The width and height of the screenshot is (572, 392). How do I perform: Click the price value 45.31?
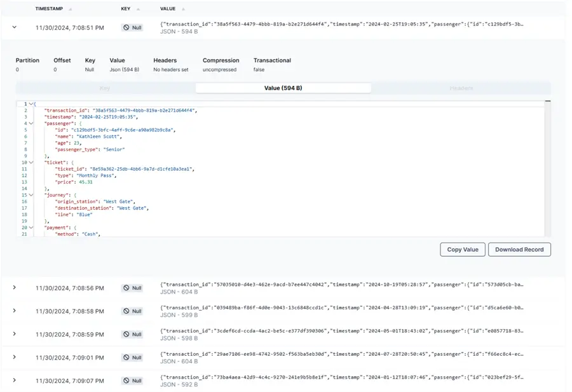[x=86, y=182]
